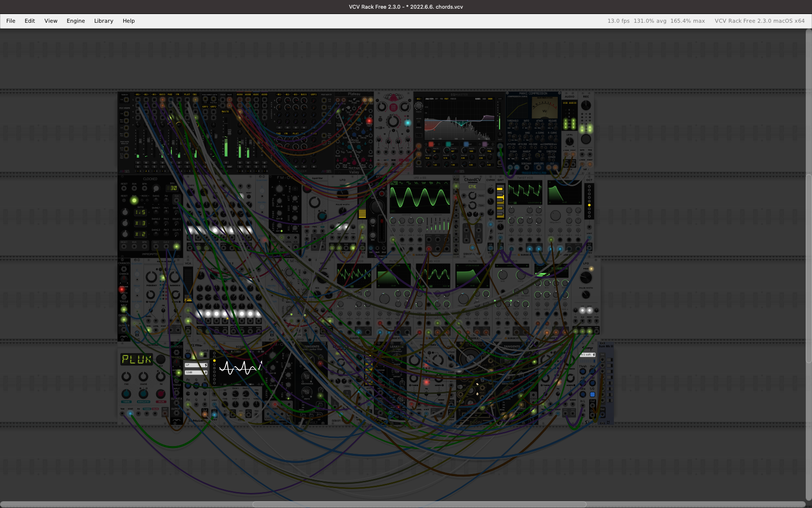The height and width of the screenshot is (508, 812).
Task: Click the PLUK display on the bottom-row module
Action: click(x=136, y=359)
